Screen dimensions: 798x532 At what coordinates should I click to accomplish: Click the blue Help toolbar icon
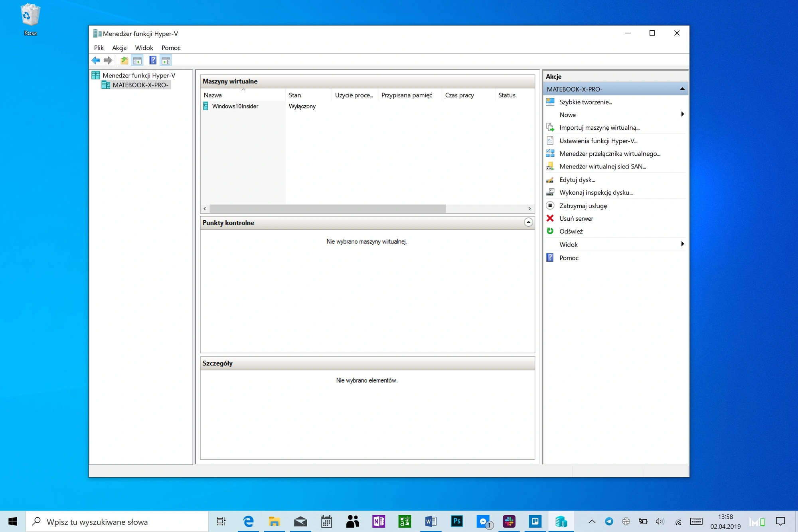tap(153, 61)
